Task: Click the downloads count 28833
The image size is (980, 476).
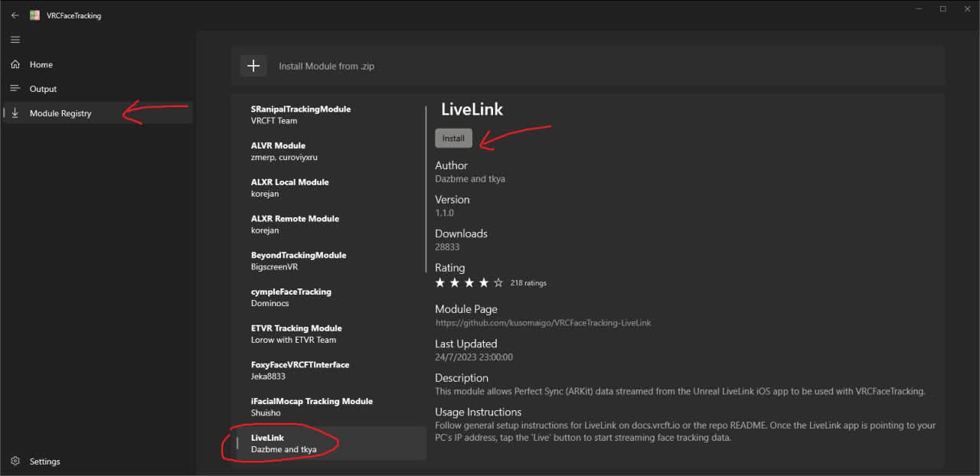Action: [x=447, y=247]
